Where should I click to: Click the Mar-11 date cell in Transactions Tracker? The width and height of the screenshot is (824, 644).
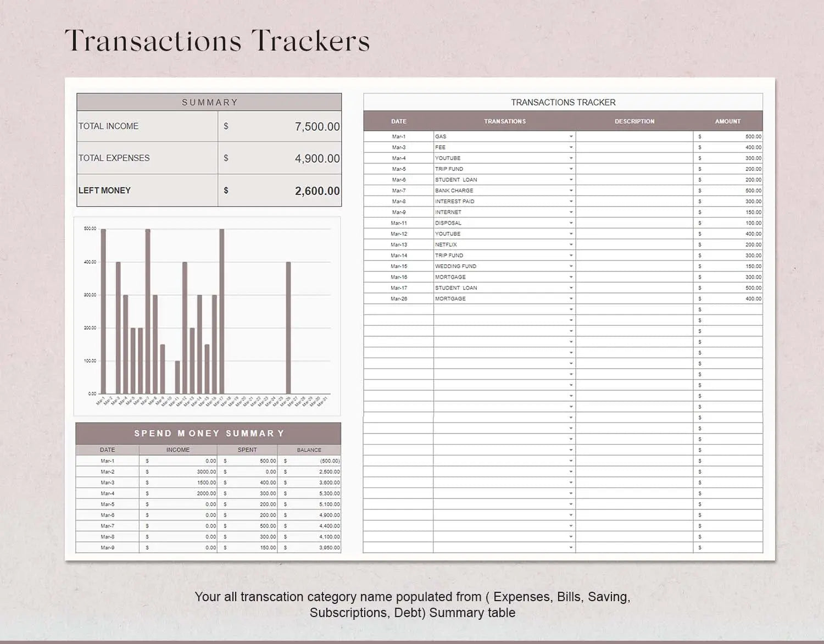click(x=399, y=223)
